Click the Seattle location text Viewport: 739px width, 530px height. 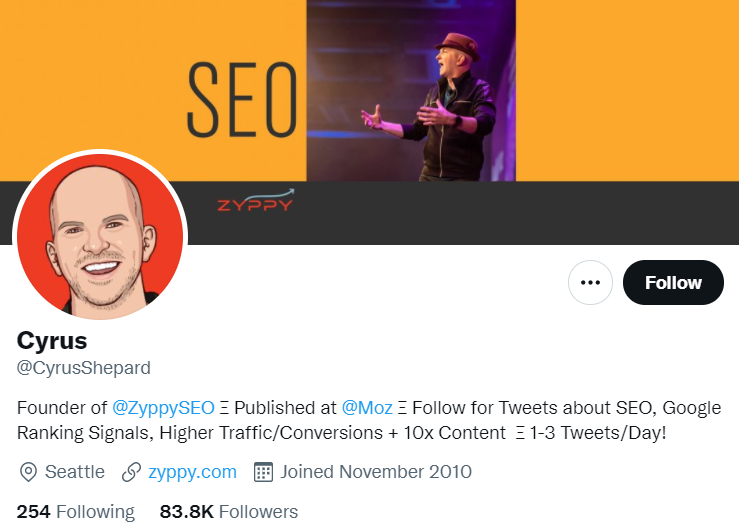pos(75,471)
